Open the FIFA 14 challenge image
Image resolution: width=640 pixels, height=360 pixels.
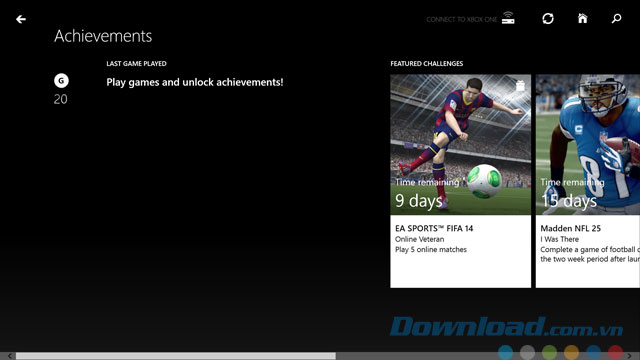coord(460,144)
